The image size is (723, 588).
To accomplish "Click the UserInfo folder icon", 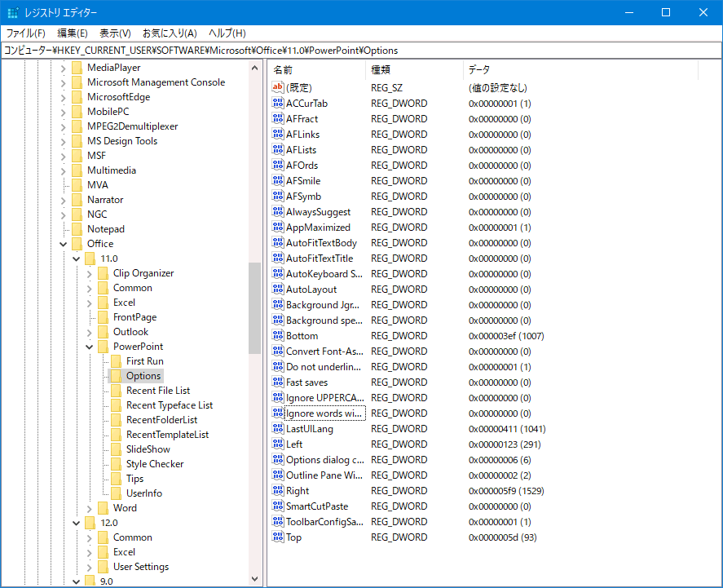I will (117, 493).
